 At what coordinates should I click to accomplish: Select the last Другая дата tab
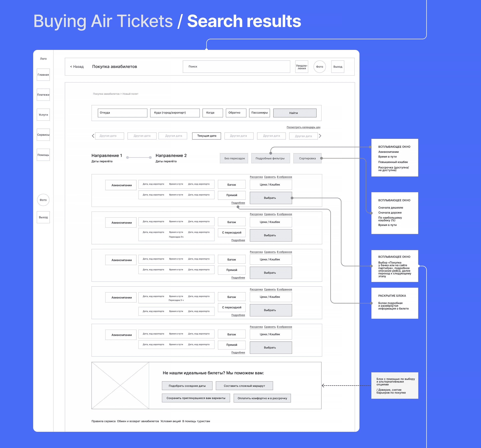click(303, 136)
